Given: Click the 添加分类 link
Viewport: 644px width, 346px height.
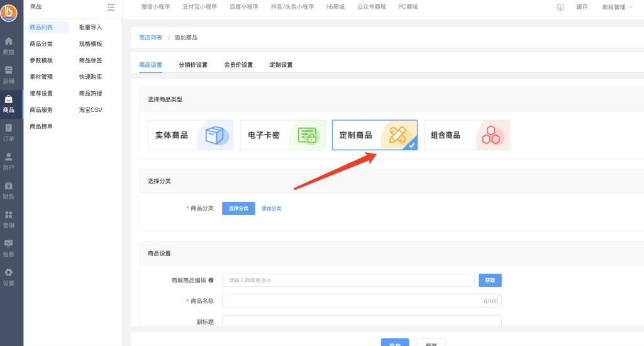Looking at the screenshot, I should tap(271, 208).
